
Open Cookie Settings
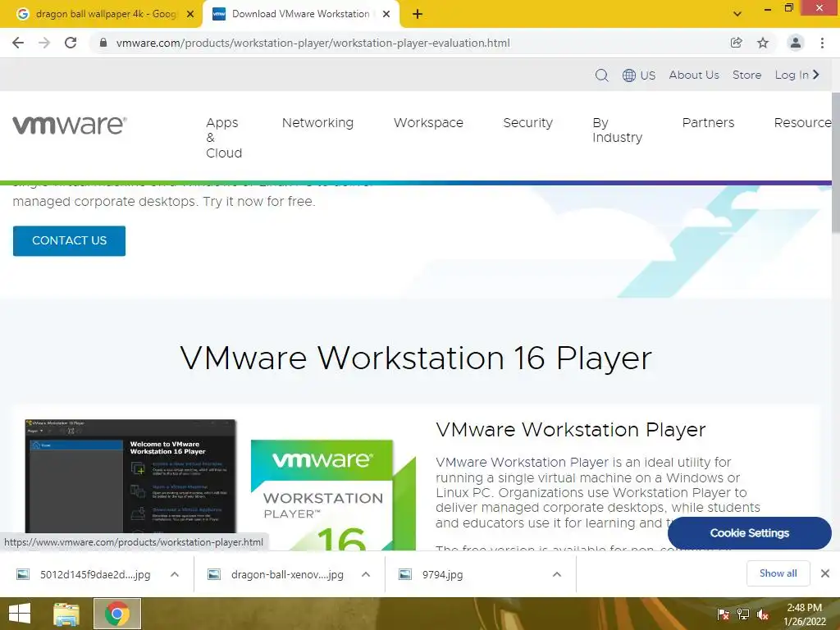[750, 533]
